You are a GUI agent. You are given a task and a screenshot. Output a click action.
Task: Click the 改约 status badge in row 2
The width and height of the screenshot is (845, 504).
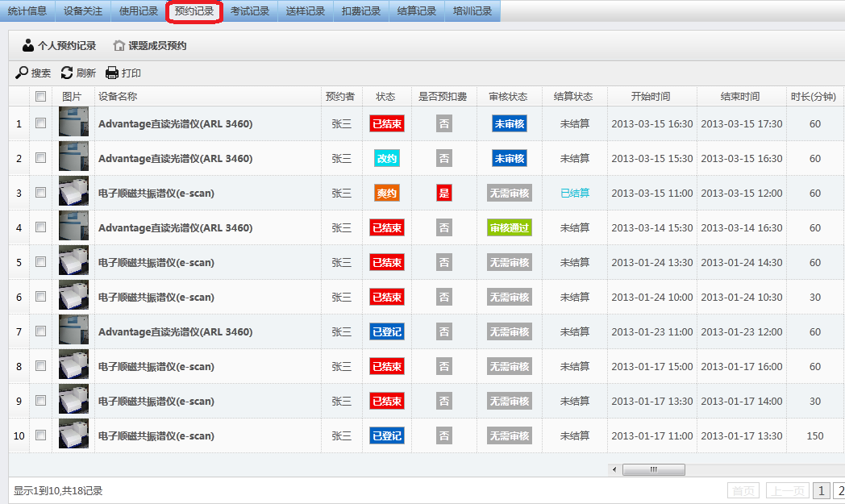coord(387,159)
